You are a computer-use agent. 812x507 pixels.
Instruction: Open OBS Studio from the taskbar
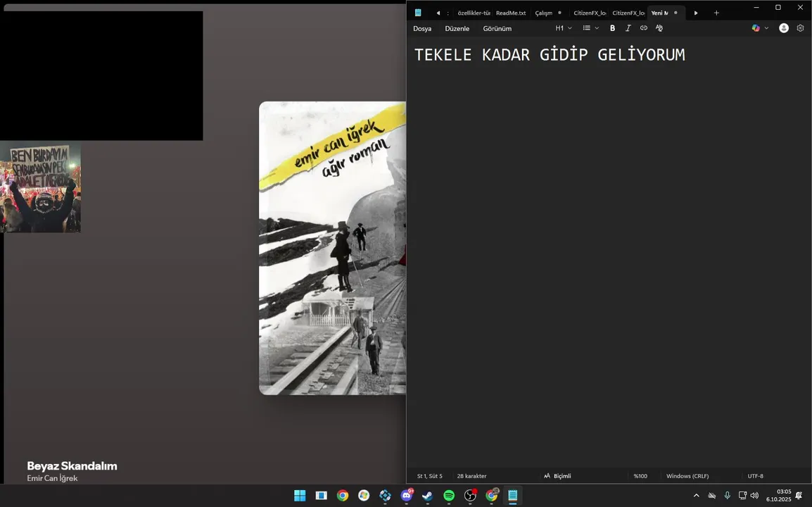[470, 496]
